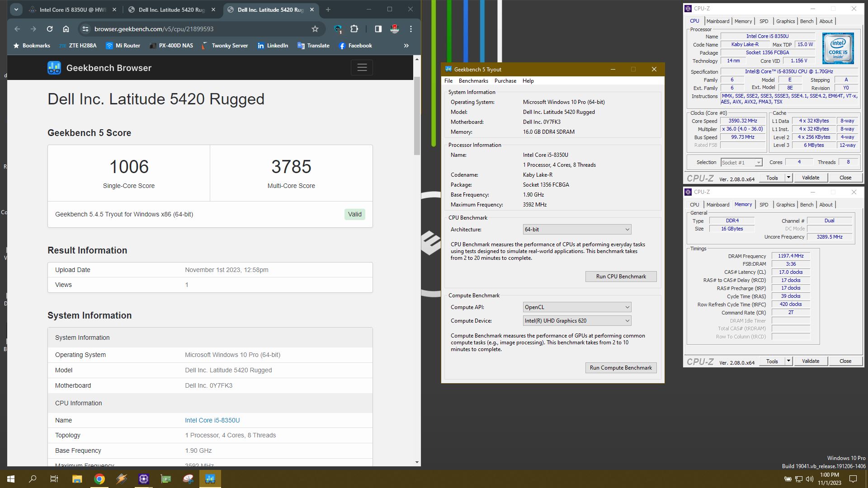Open the Chrome extensions puzzle icon
This screenshot has width=868, height=488.
(x=354, y=29)
